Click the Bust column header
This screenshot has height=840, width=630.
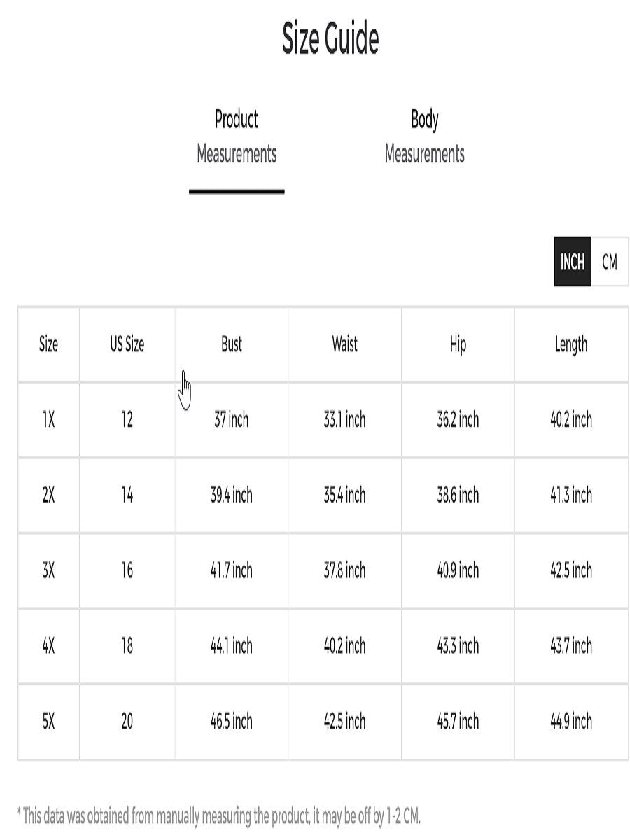(232, 344)
